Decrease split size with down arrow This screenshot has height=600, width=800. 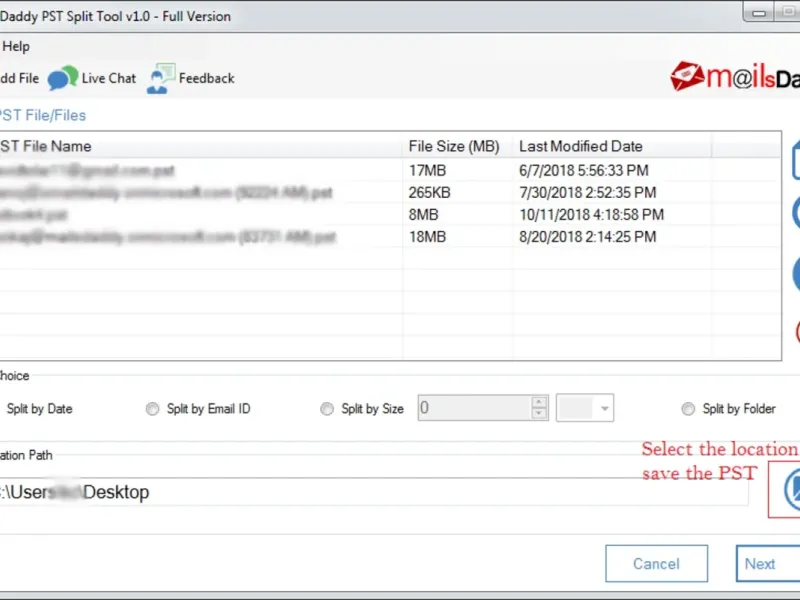539,414
